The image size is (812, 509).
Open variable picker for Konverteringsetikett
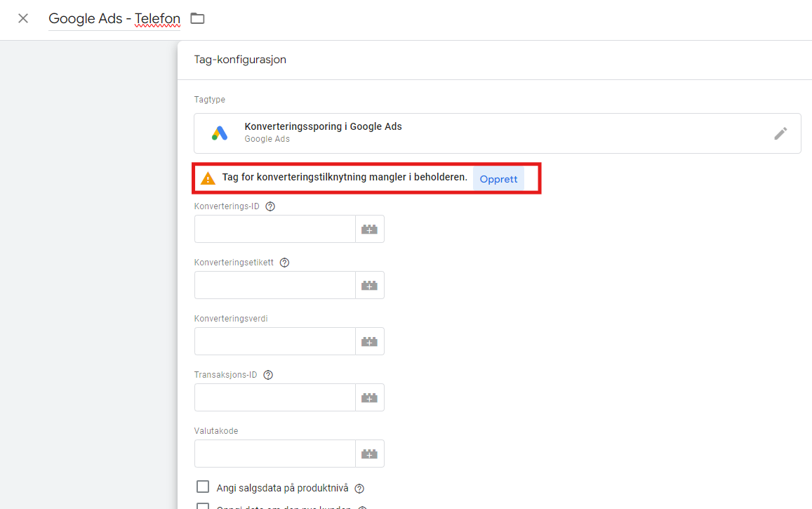click(369, 285)
